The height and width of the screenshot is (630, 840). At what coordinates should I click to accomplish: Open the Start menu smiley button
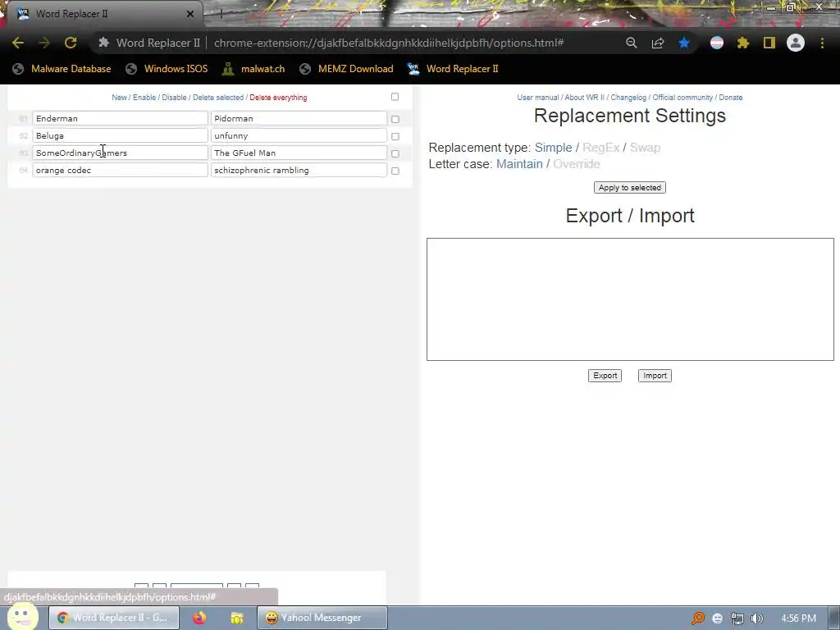coord(22,617)
